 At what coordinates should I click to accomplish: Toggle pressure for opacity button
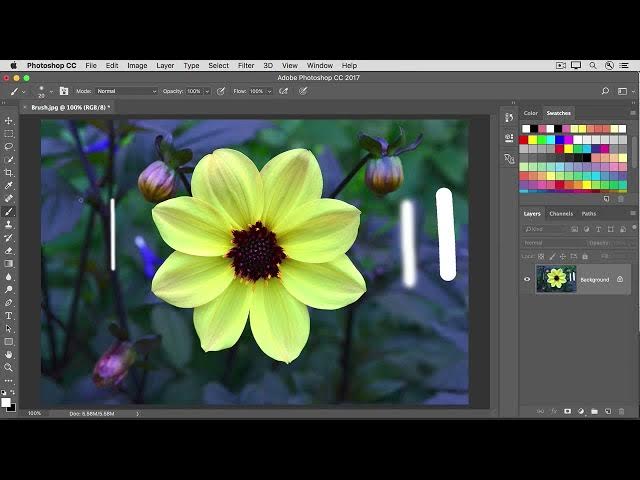click(219, 91)
